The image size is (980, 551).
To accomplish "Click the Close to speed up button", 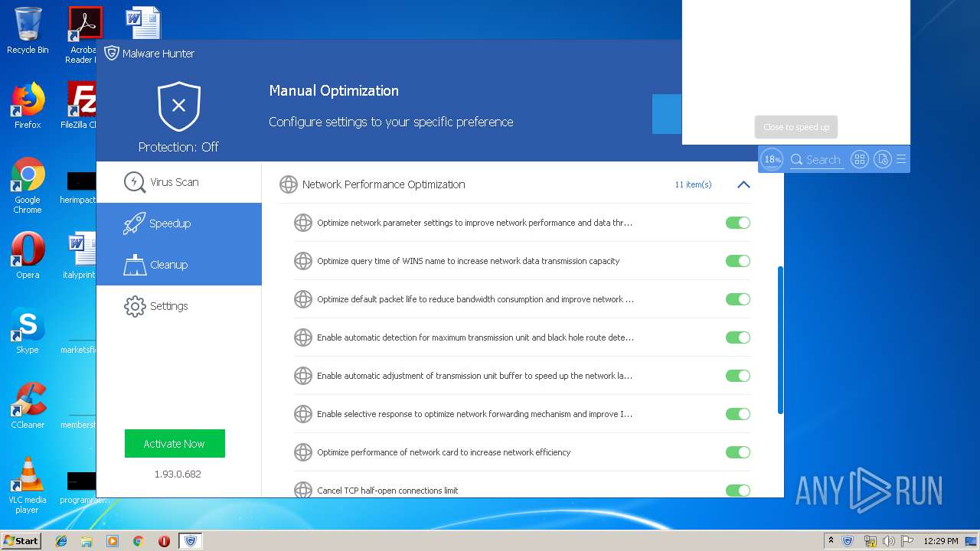I will 796,127.
